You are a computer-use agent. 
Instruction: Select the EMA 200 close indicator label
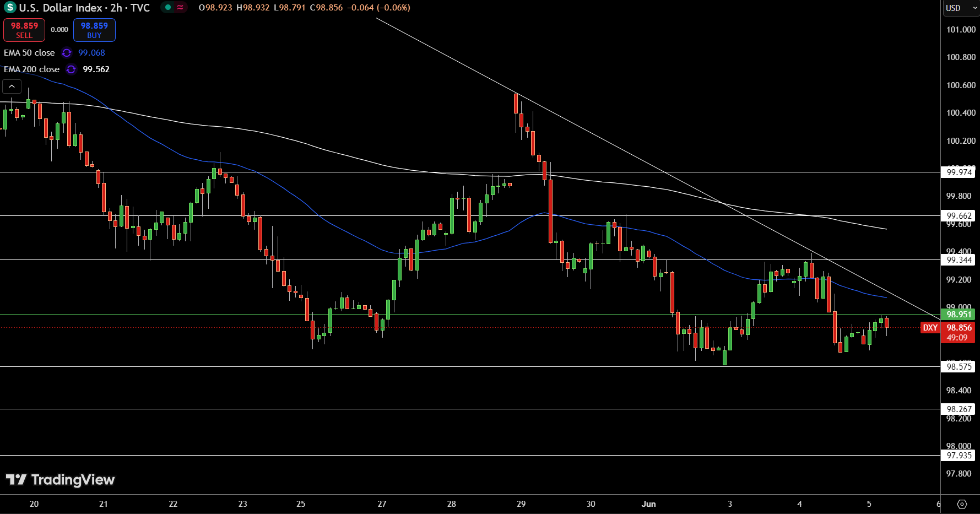tap(31, 69)
